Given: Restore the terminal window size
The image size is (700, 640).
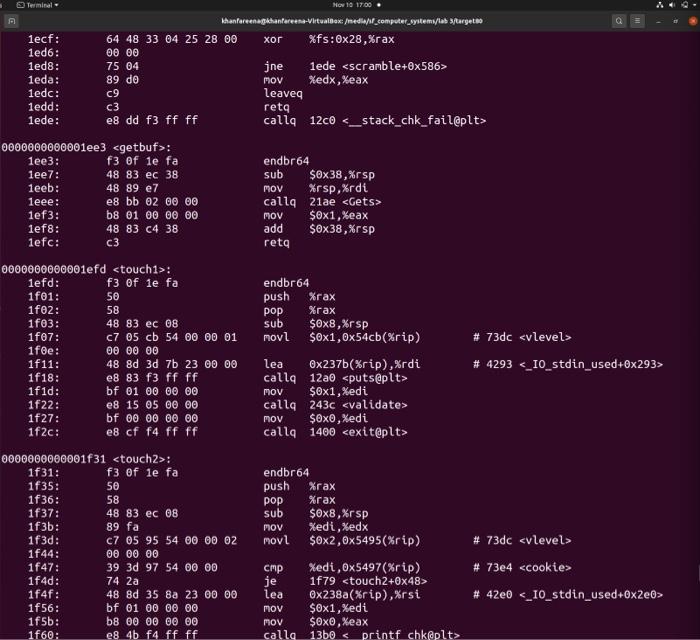Looking at the screenshot, I should pyautogui.click(x=675, y=21).
